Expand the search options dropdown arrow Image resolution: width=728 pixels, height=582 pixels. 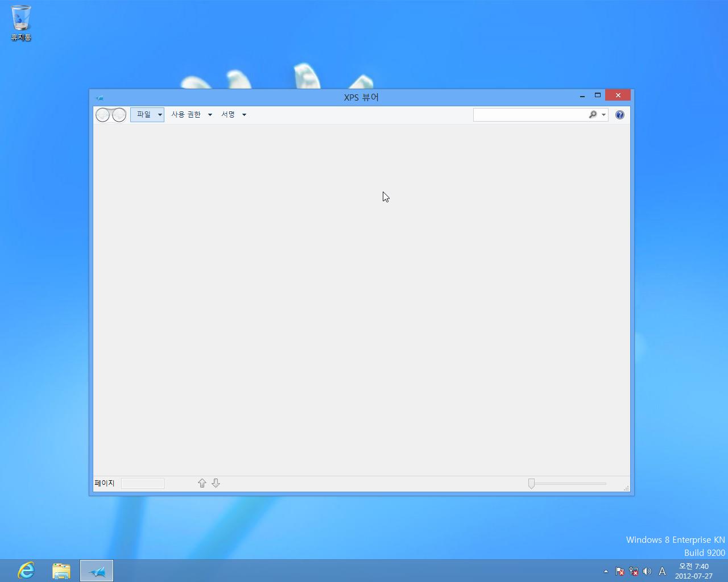point(603,115)
